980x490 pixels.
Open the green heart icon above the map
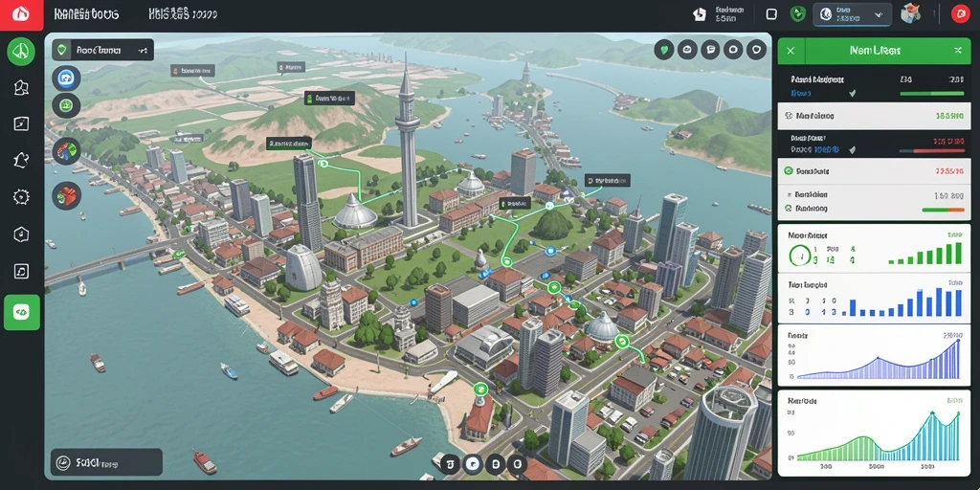(x=664, y=50)
